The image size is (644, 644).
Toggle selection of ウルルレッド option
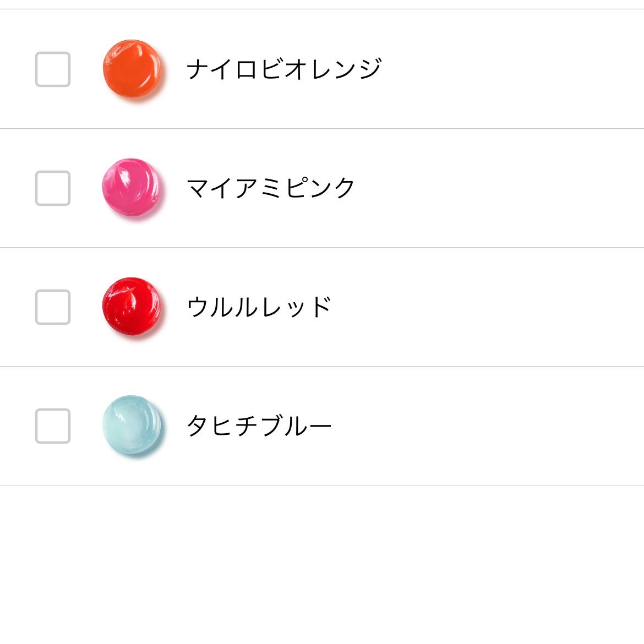(x=52, y=307)
